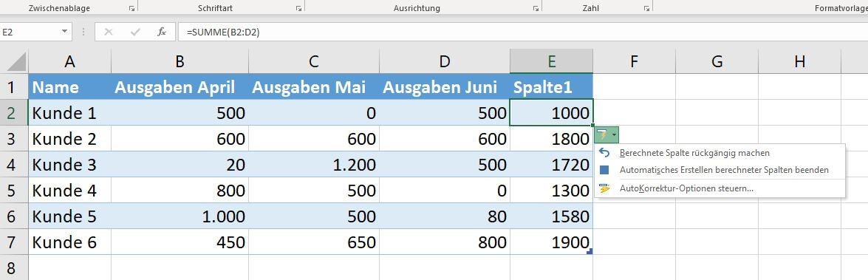Select column E header
Screen dimensions: 868x280
pyautogui.click(x=551, y=61)
